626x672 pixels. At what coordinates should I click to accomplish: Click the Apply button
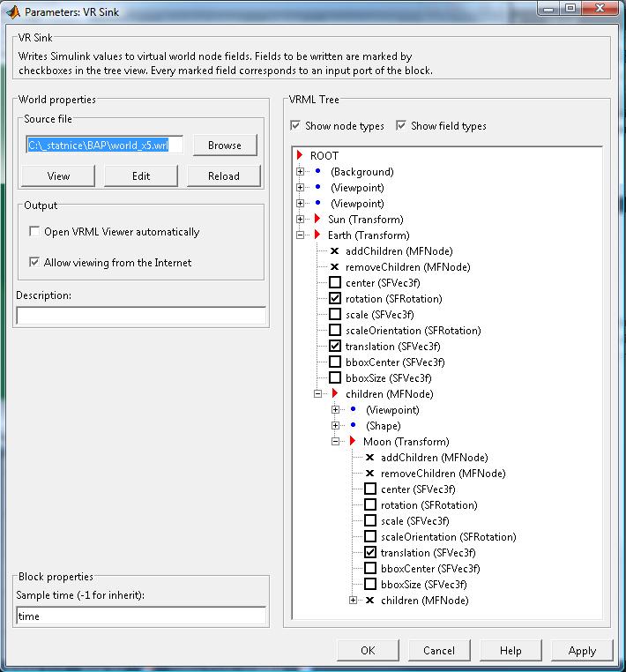pyautogui.click(x=582, y=651)
